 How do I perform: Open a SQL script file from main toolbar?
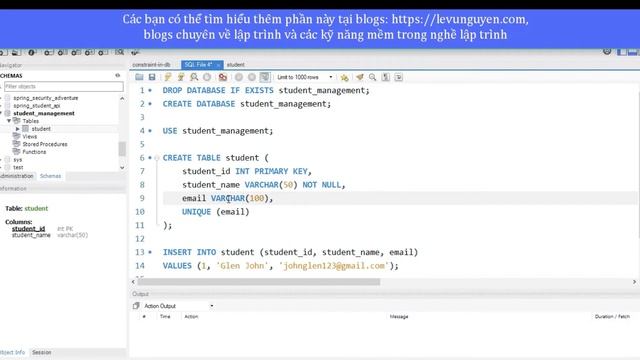coord(16,52)
